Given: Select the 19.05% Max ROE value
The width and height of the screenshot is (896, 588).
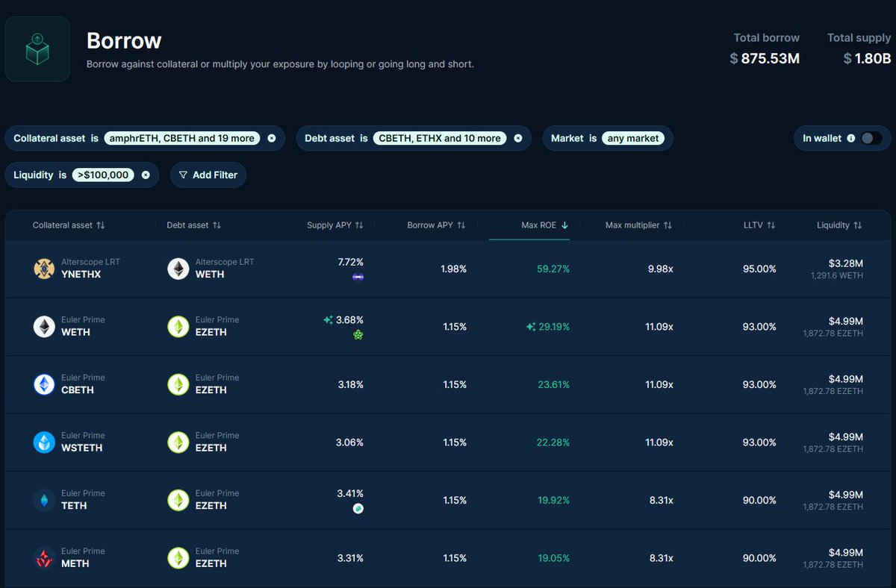Looking at the screenshot, I should click(x=553, y=558).
